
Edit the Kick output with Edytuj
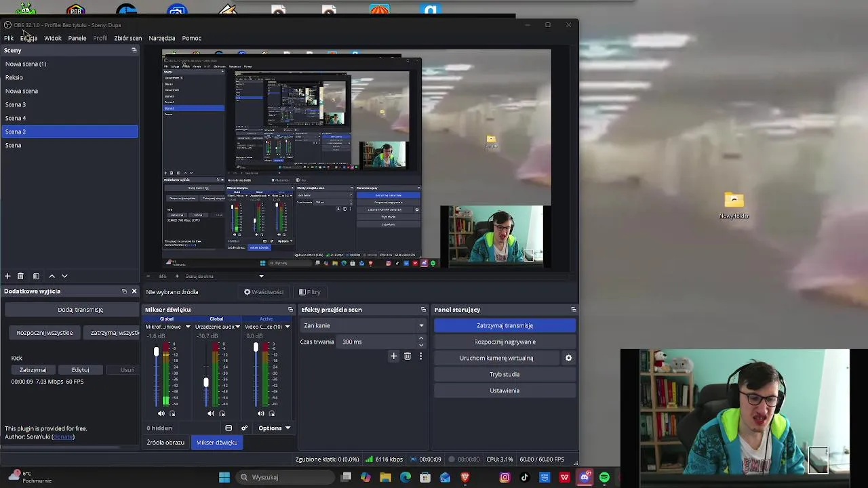point(80,370)
